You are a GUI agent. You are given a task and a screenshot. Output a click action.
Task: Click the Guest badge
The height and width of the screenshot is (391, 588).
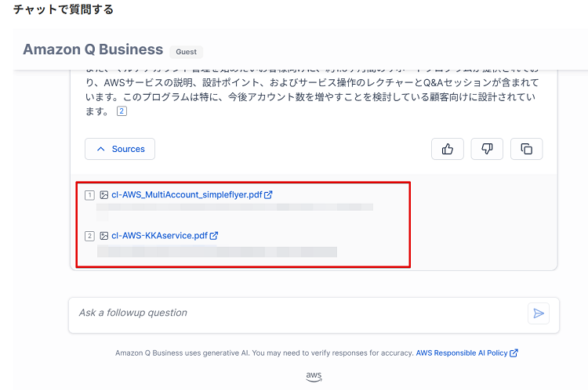(x=186, y=52)
